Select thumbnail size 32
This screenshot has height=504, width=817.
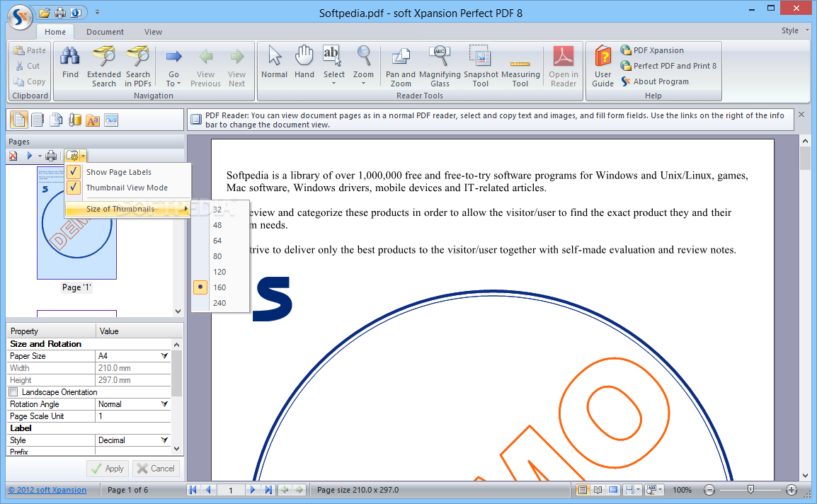coord(220,210)
